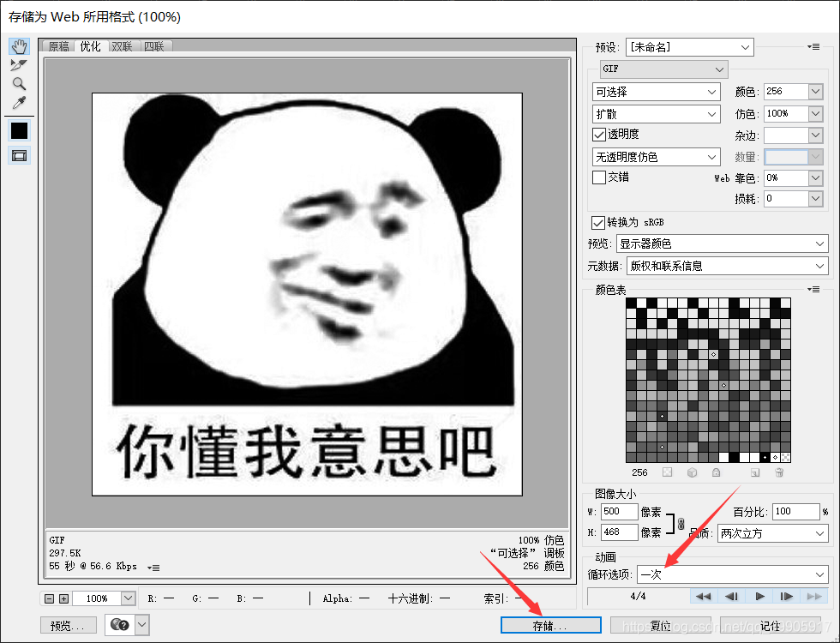This screenshot has height=643, width=840.
Task: Click the top-left black color table swatch
Action: (631, 303)
